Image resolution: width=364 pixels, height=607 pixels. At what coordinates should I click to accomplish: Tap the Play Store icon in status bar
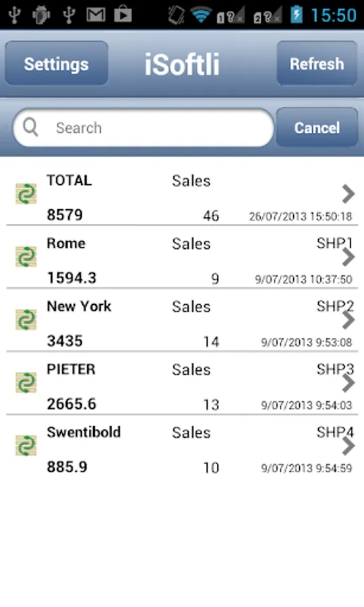(x=123, y=15)
